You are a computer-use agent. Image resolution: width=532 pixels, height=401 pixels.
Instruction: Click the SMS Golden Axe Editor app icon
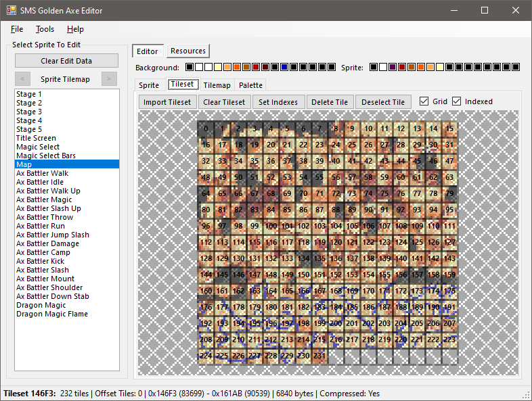tap(12, 10)
